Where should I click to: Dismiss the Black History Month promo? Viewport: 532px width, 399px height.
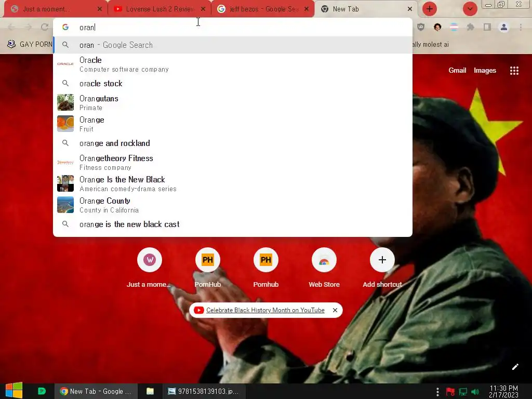tap(335, 310)
